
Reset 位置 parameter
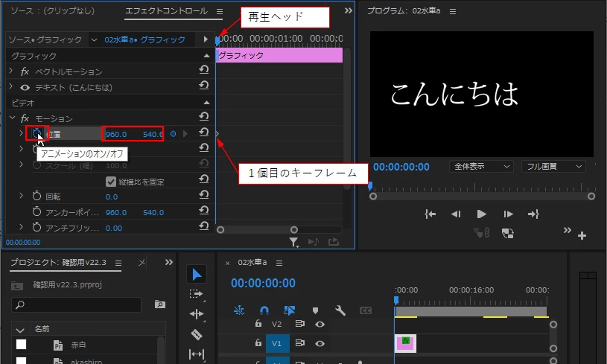tap(204, 132)
